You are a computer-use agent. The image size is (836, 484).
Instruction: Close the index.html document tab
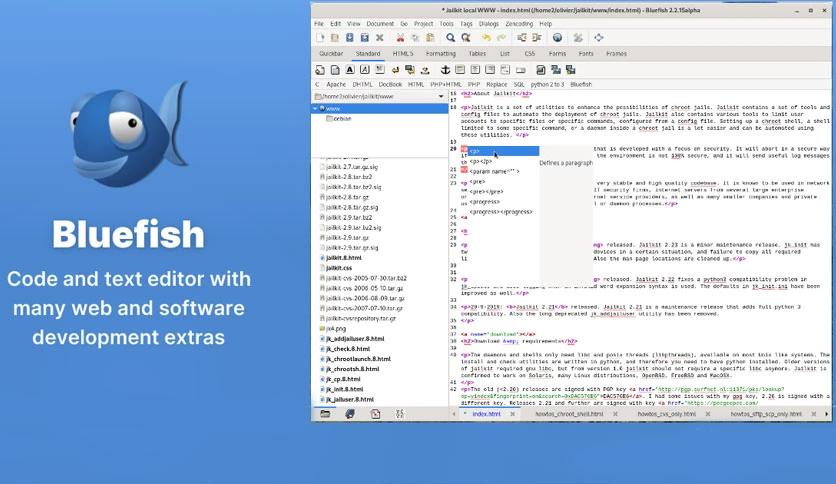[512, 414]
